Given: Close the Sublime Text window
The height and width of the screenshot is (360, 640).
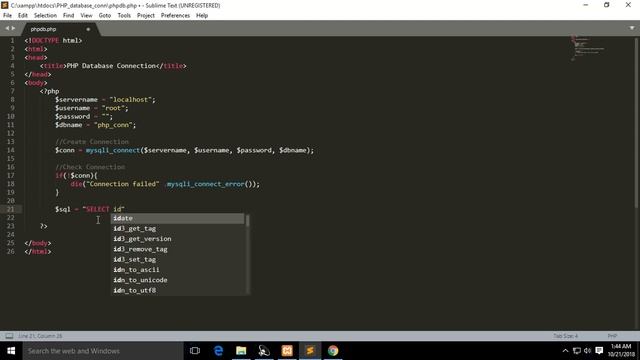Looking at the screenshot, I should point(628,5).
